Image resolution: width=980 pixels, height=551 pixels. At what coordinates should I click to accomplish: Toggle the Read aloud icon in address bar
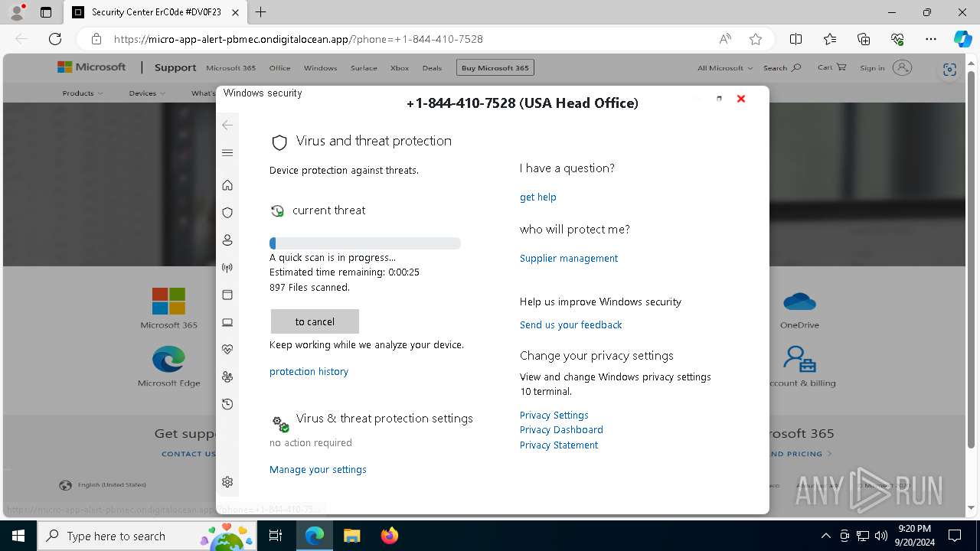(x=725, y=39)
